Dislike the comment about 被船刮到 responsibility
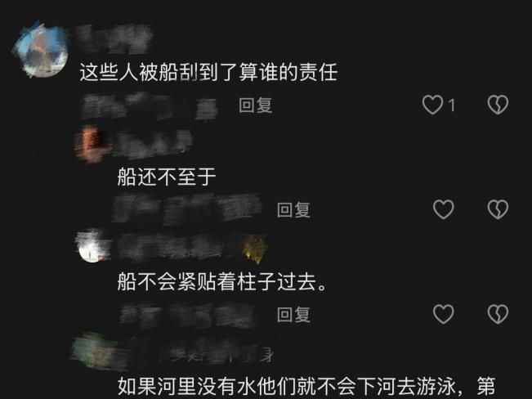 [x=498, y=105]
